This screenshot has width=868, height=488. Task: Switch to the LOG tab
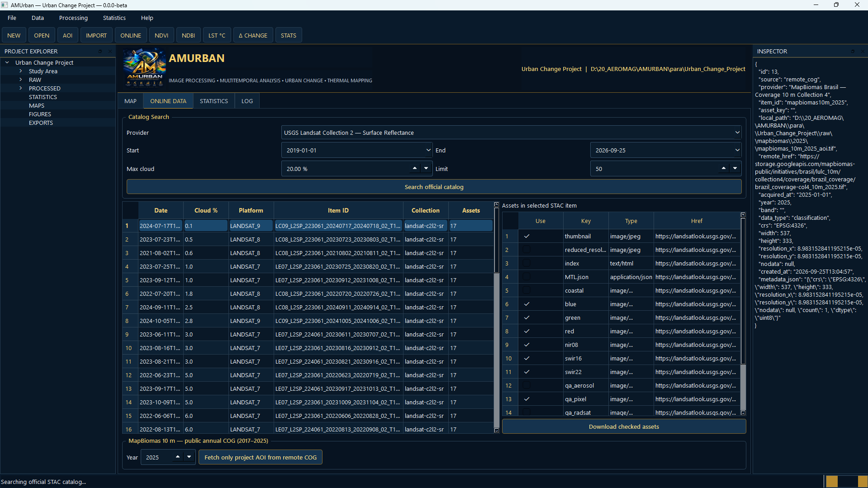point(247,101)
